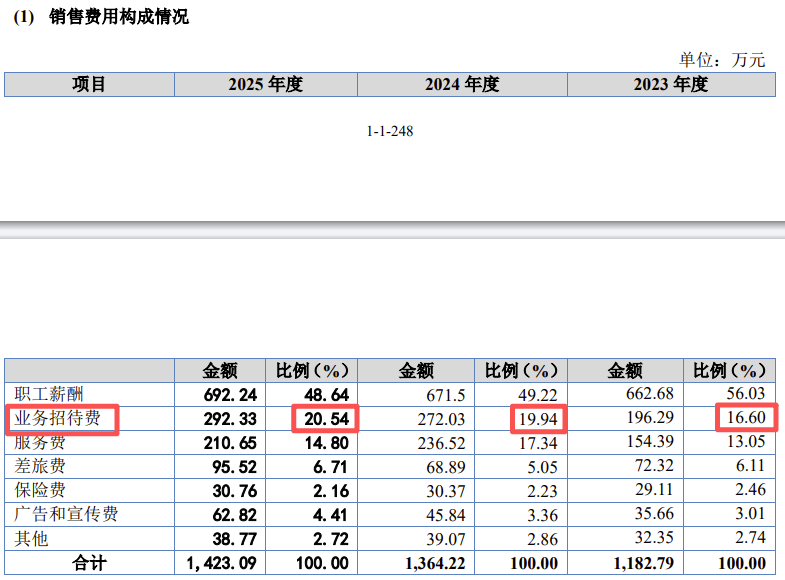Select the value 14.80

click(x=326, y=443)
